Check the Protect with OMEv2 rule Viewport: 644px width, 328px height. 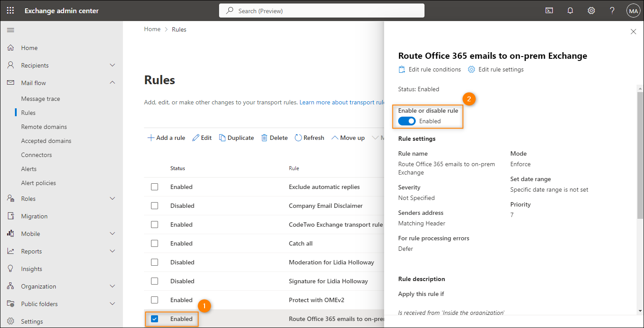[155, 300]
